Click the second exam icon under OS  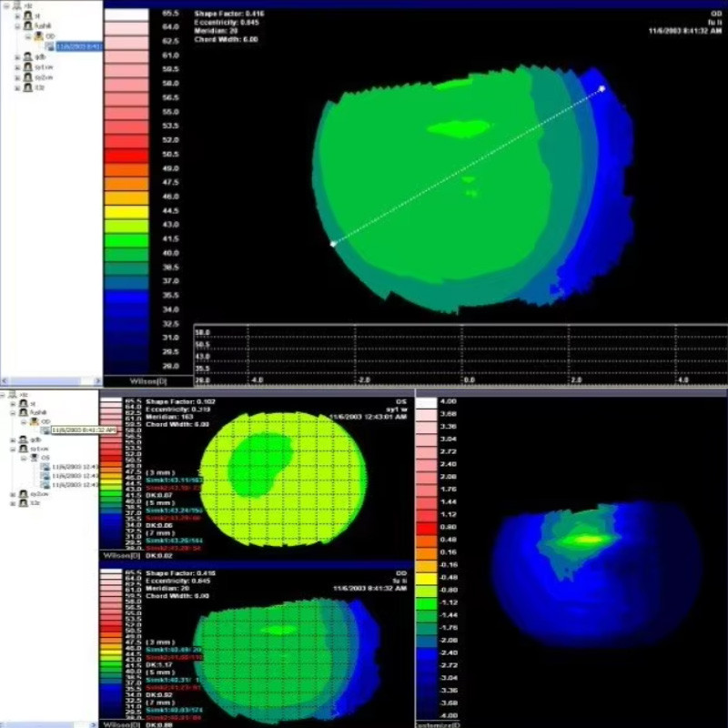(45, 476)
